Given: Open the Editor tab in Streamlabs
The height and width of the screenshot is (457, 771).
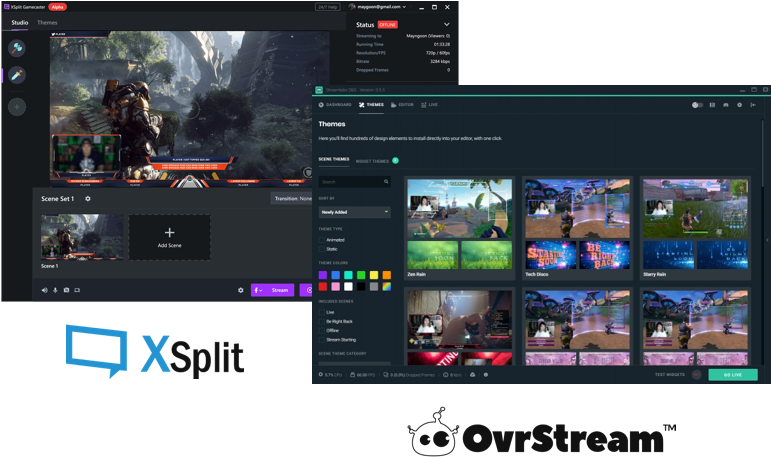Looking at the screenshot, I should [x=402, y=105].
